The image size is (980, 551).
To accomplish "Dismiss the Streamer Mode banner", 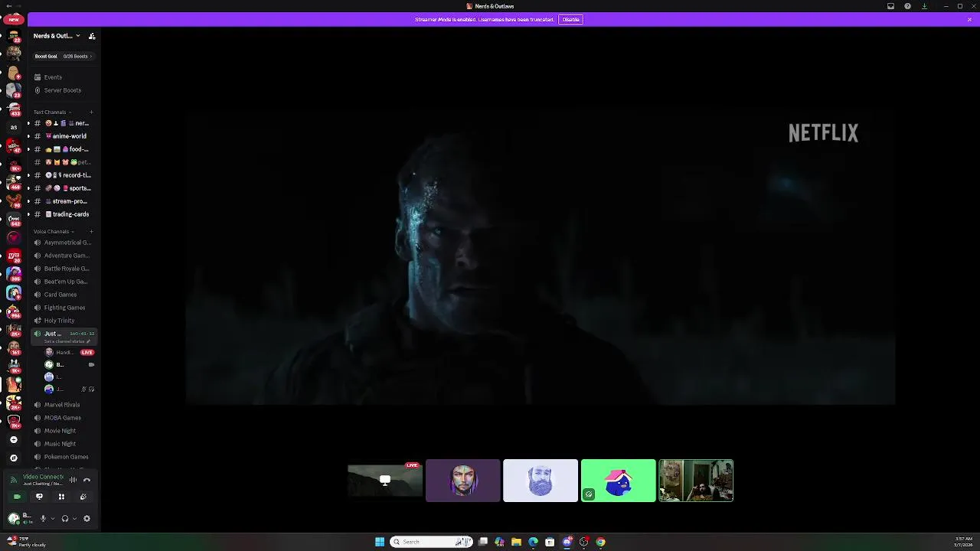I will [969, 19].
